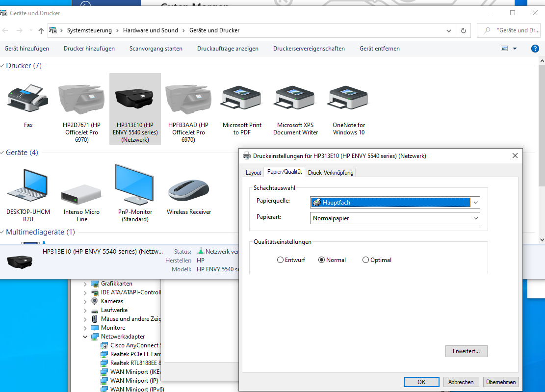Select the Optimal quality radio button

pos(365,260)
